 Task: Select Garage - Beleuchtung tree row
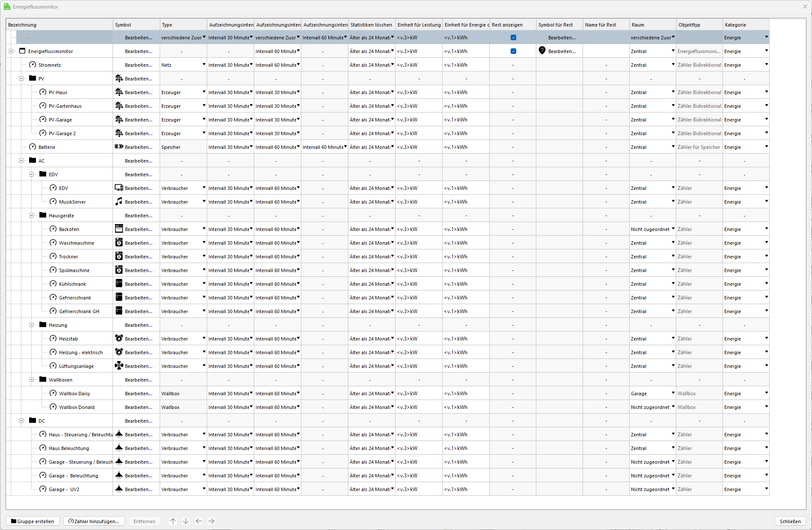pyautogui.click(x=73, y=476)
